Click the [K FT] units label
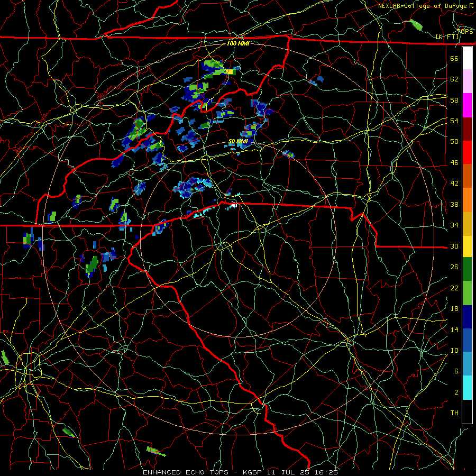Screen dimensions: 476x476 [x=447, y=37]
